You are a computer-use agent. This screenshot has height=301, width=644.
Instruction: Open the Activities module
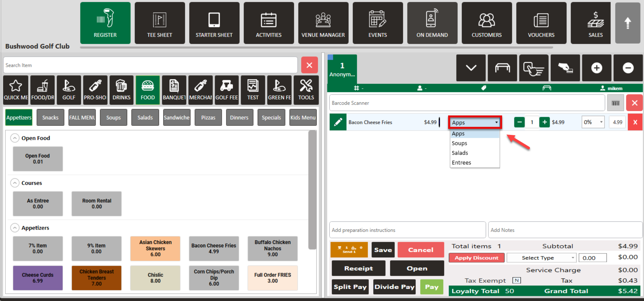pos(269,23)
